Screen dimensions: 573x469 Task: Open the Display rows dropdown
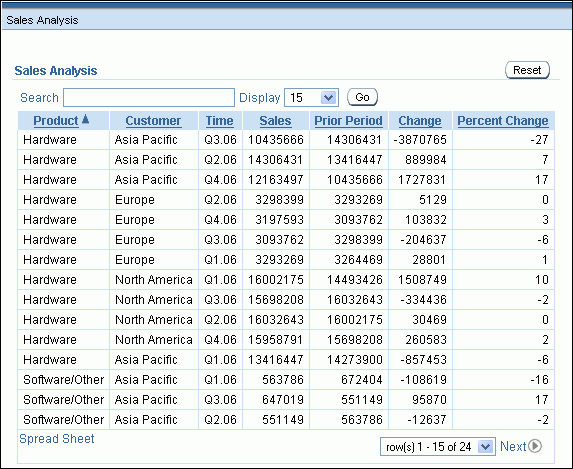click(x=311, y=98)
